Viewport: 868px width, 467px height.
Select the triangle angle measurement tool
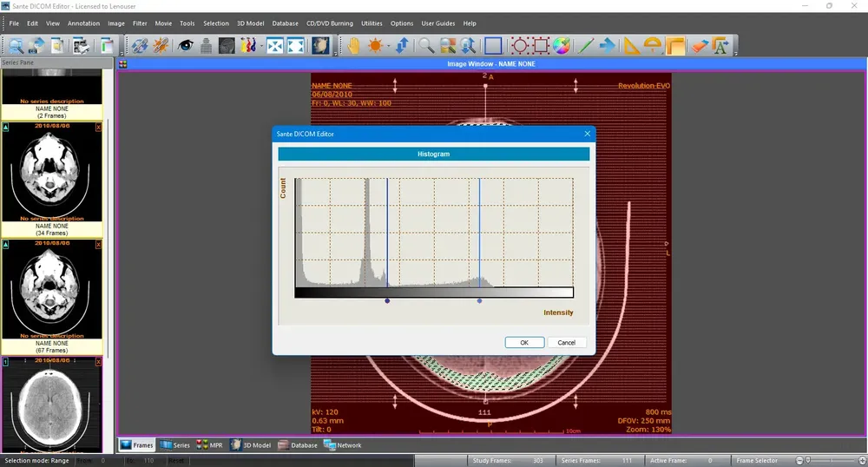[631, 46]
